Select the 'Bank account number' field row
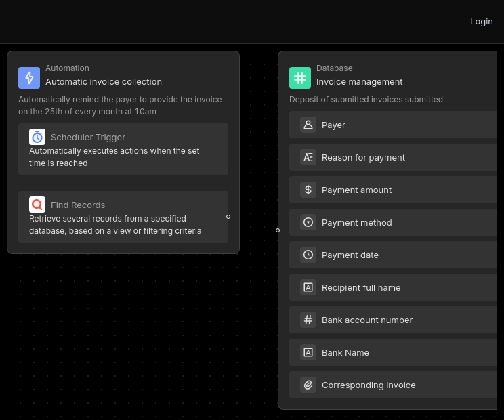 click(393, 320)
